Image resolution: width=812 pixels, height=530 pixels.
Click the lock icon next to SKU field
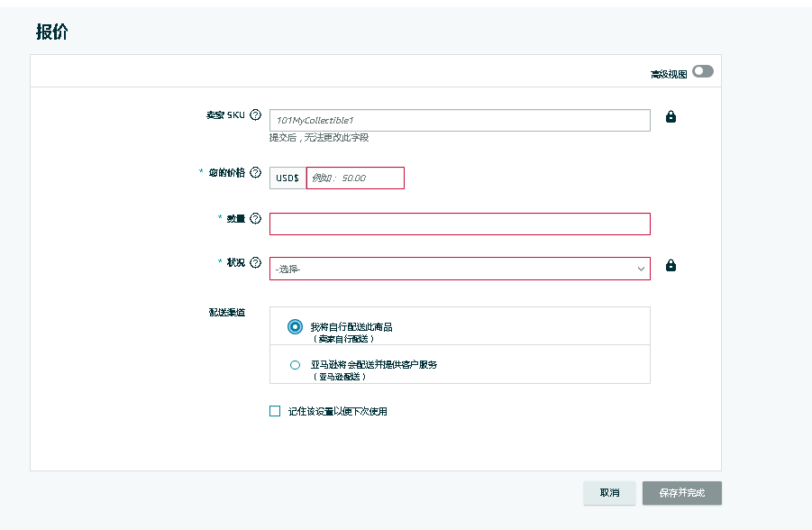[671, 117]
